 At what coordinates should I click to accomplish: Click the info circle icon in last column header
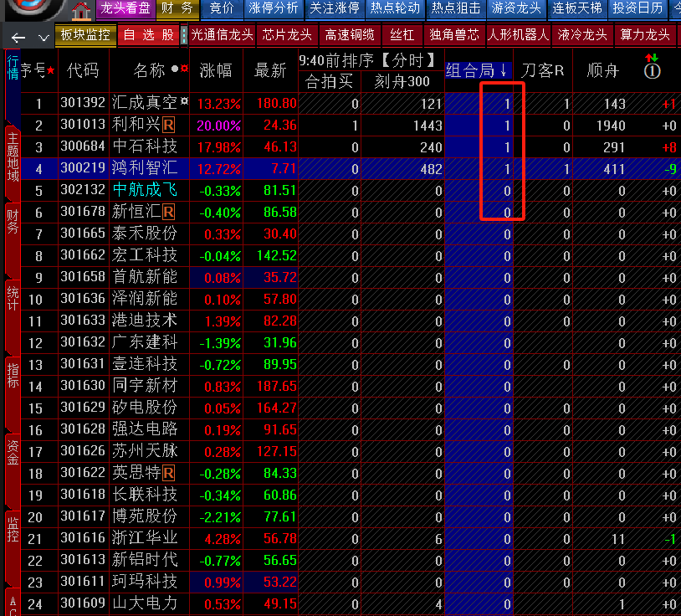coord(653,71)
